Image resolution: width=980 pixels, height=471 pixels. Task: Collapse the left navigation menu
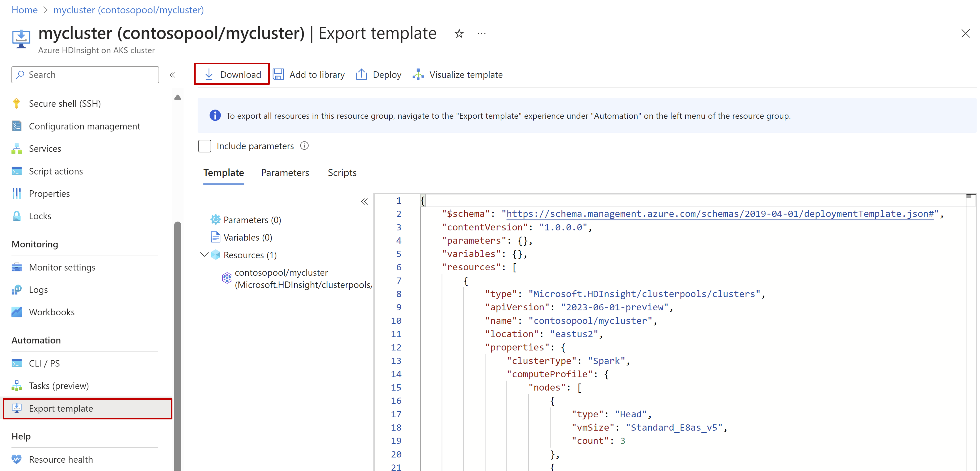pyautogui.click(x=172, y=75)
